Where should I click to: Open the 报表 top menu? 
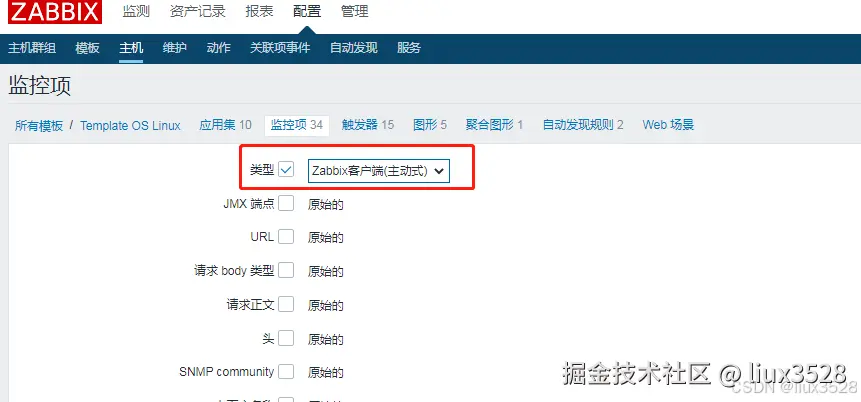pyautogui.click(x=259, y=12)
